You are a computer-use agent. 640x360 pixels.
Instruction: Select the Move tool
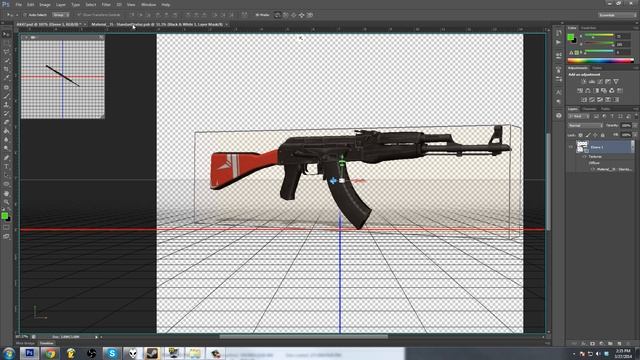coord(6,34)
